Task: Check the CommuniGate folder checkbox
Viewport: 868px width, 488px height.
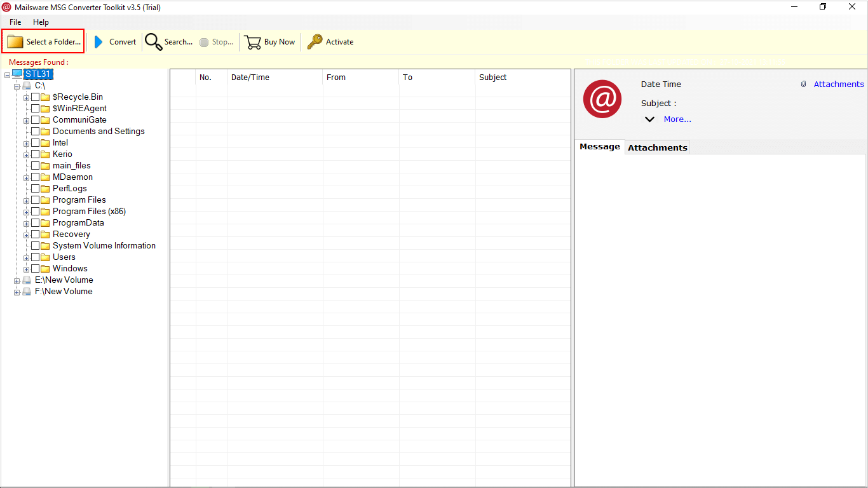Action: pos(36,120)
